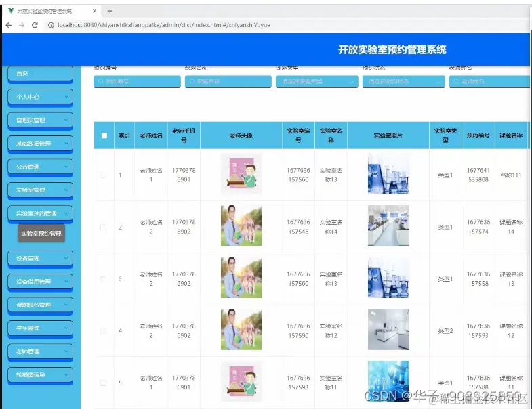Viewport: 532px width, 409px height.
Task: Click the address bar URL
Action: pyautogui.click(x=164, y=25)
